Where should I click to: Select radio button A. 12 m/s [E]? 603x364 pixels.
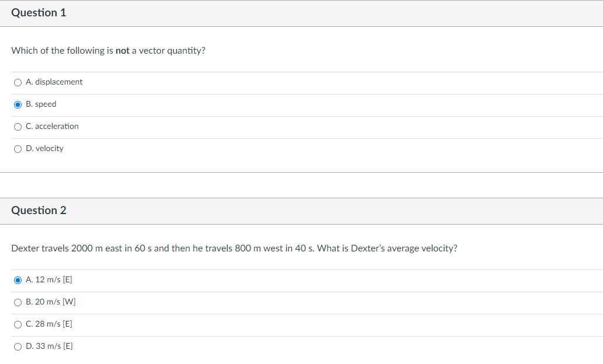point(18,280)
